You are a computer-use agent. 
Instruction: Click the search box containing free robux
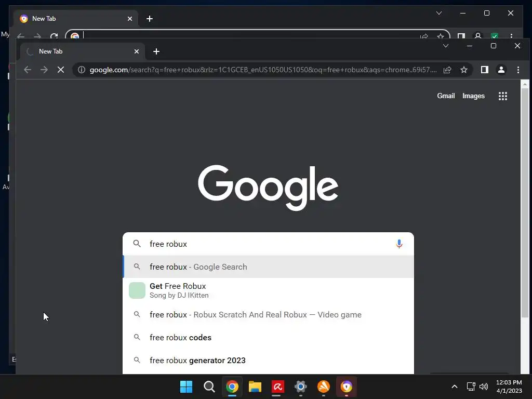click(x=268, y=244)
